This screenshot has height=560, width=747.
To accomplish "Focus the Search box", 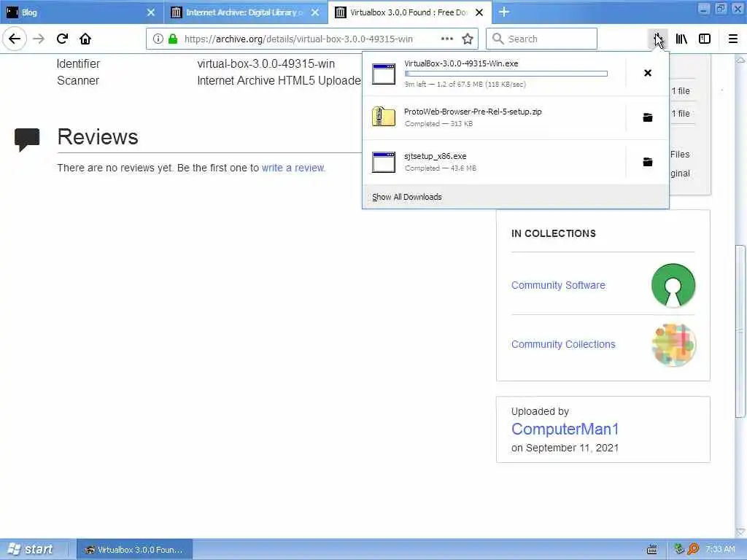I will [542, 39].
